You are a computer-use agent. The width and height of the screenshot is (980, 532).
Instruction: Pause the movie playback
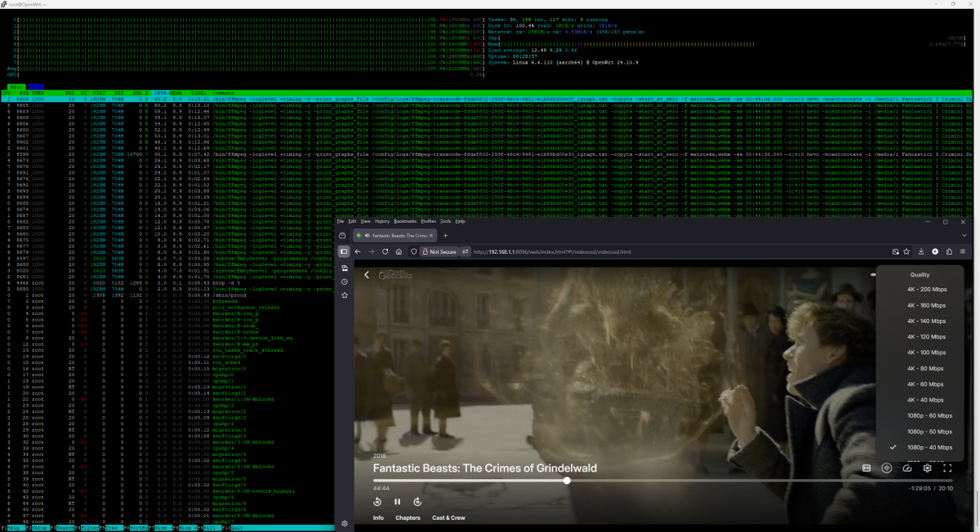pos(397,502)
